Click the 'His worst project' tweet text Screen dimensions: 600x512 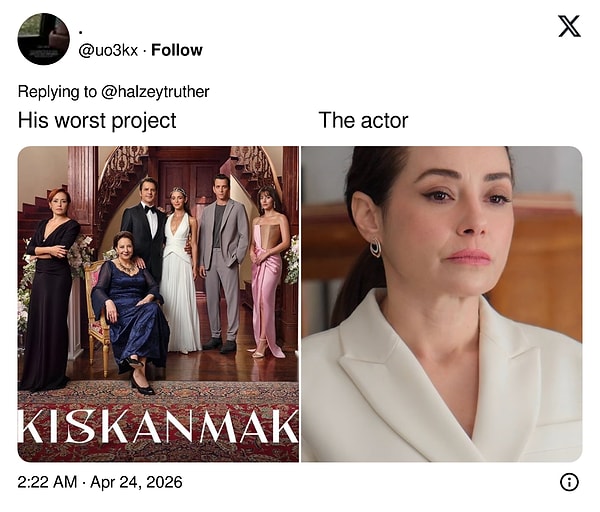pos(97,121)
